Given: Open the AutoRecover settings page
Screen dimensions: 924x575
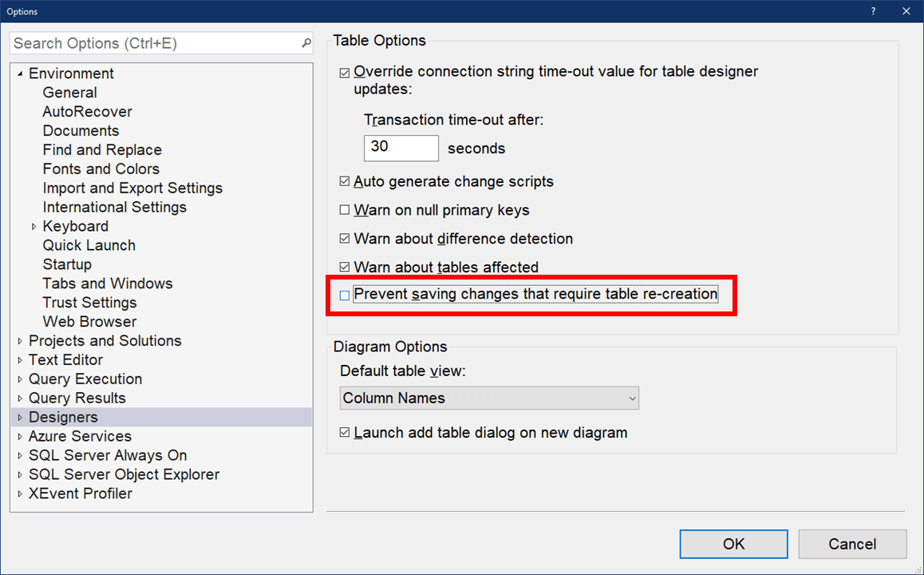Looking at the screenshot, I should [x=87, y=112].
